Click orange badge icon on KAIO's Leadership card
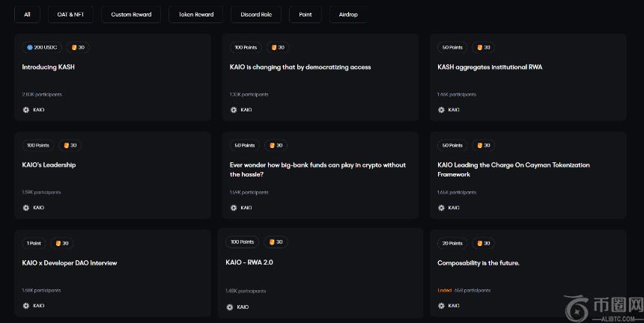 click(x=66, y=146)
